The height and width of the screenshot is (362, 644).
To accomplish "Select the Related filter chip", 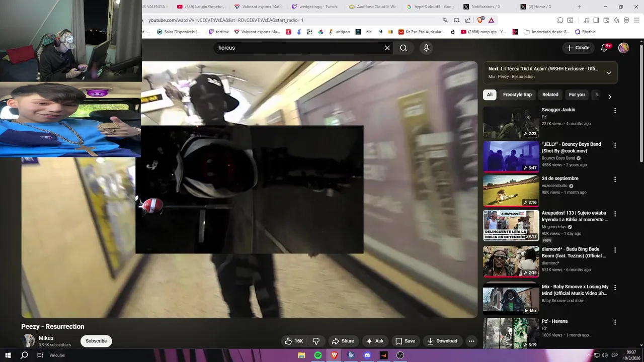I will point(550,95).
